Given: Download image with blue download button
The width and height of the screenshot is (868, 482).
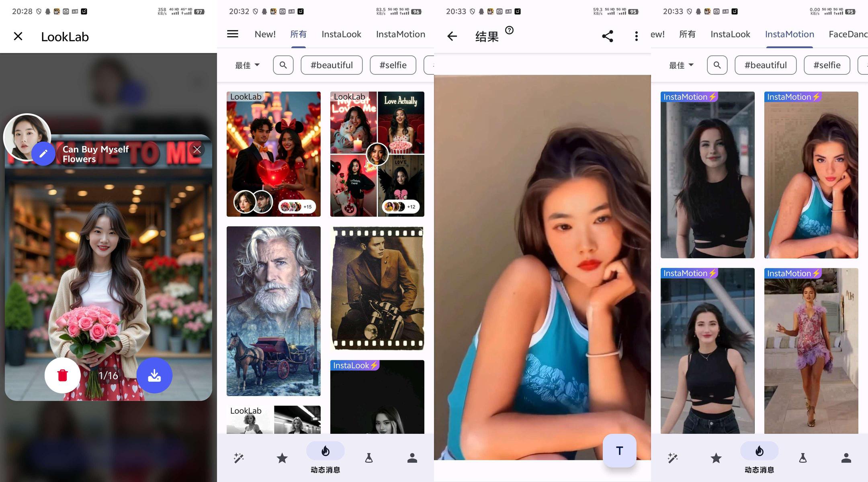Looking at the screenshot, I should pos(154,375).
